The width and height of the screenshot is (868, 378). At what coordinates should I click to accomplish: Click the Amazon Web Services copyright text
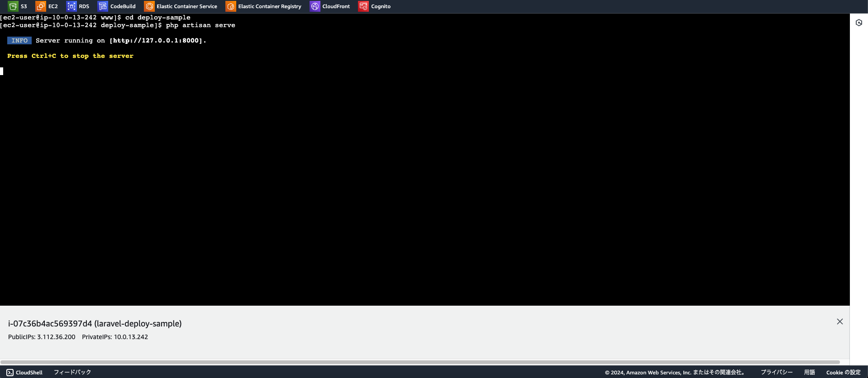coord(675,373)
